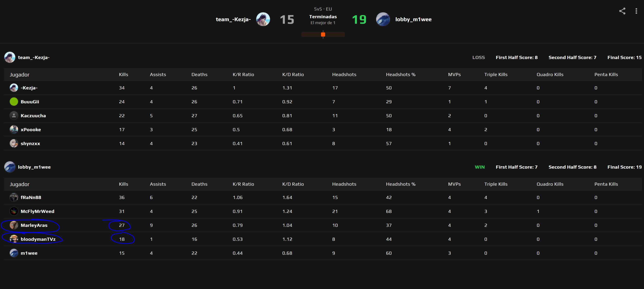The height and width of the screenshot is (289, 644).
Task: Click lobby_m1wee wave avatar in match header
Action: [383, 19]
